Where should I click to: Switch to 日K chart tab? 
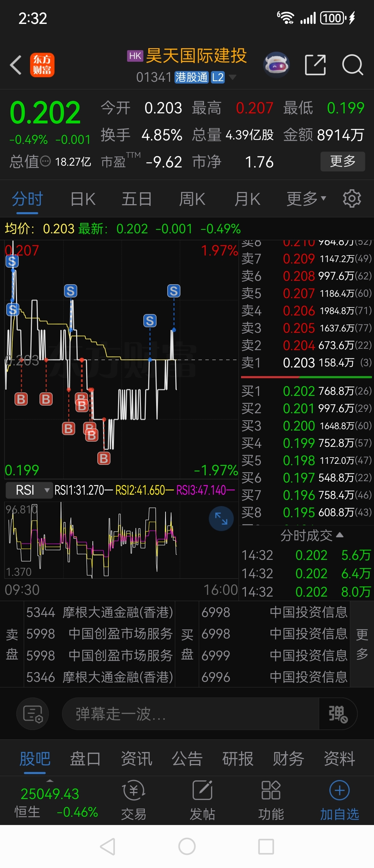click(83, 199)
